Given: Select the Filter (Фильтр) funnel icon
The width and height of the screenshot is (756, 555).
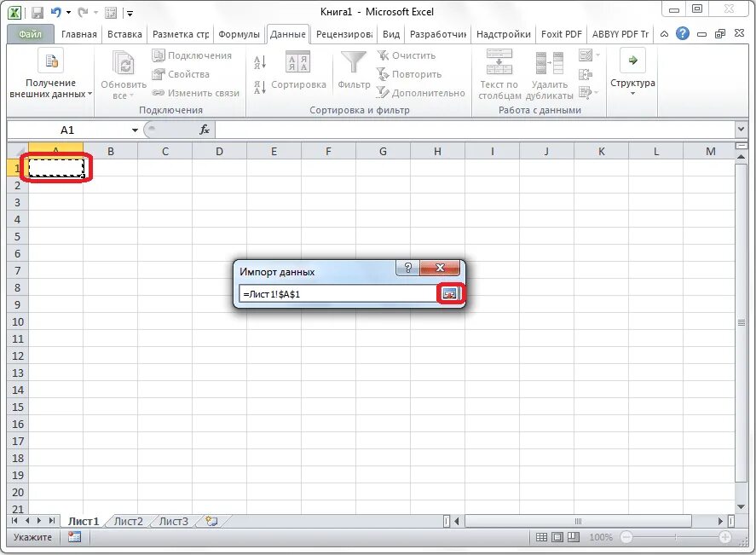Looking at the screenshot, I should click(x=354, y=63).
